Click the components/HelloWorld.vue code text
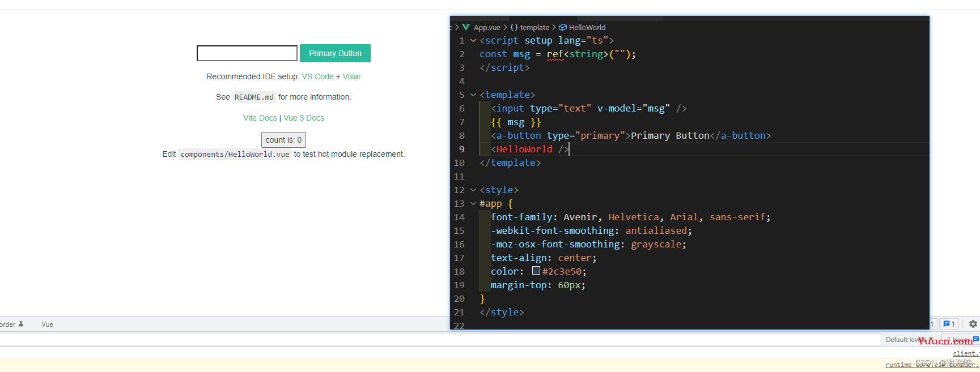 click(235, 154)
